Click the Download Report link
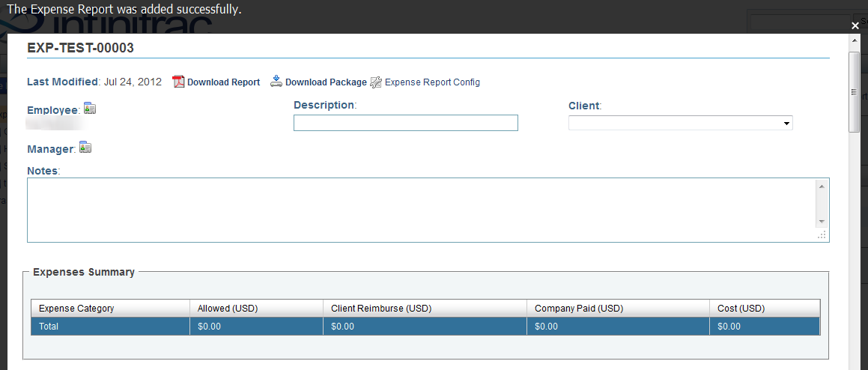868x370 pixels. click(x=223, y=82)
